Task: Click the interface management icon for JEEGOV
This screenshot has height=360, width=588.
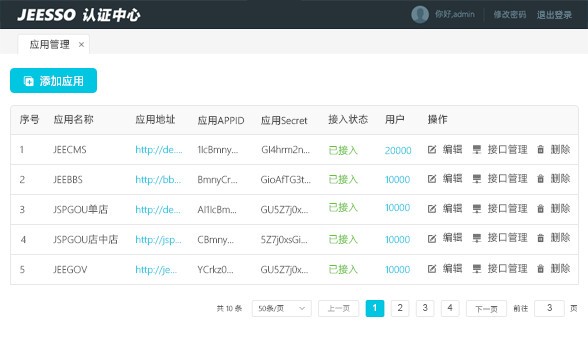Action: tap(477, 268)
